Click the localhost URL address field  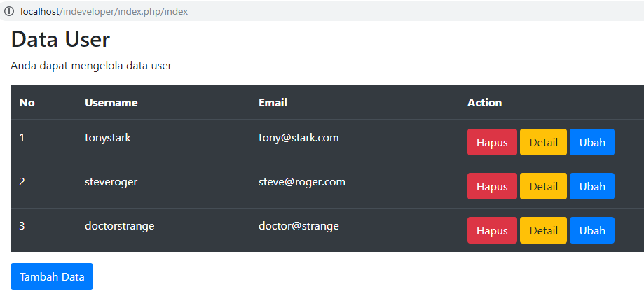pyautogui.click(x=105, y=12)
